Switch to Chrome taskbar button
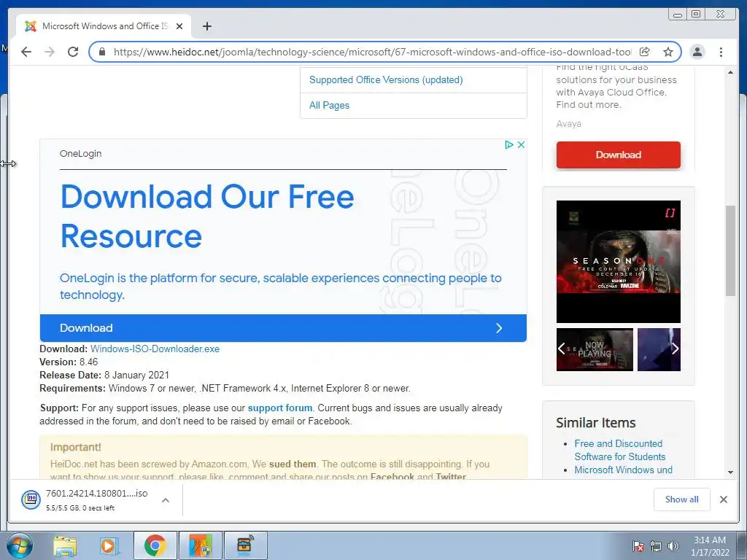 click(x=155, y=545)
